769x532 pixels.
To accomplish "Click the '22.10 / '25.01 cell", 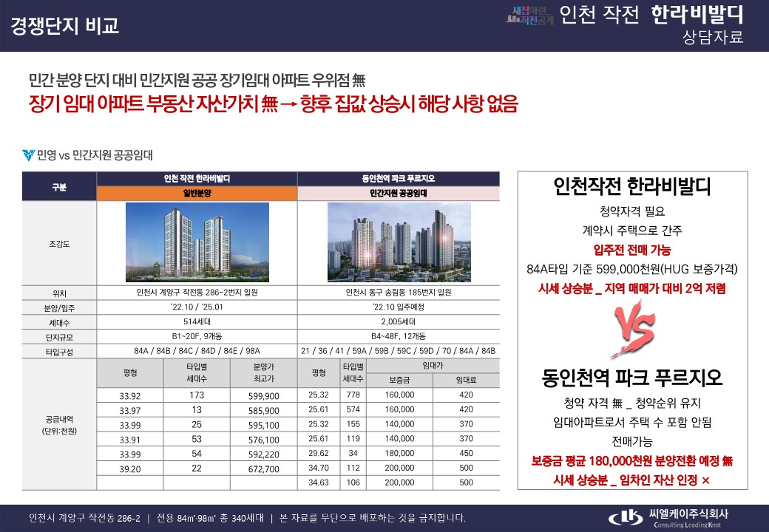I will click(x=197, y=307).
